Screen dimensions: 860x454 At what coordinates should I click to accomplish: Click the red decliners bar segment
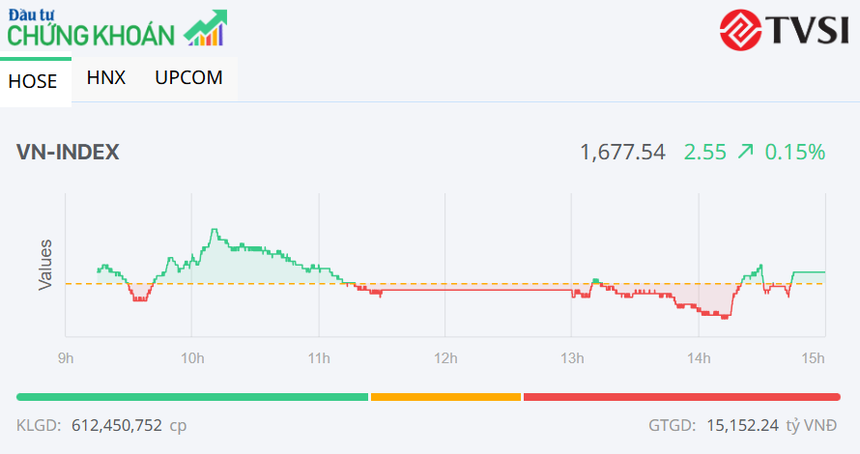click(x=681, y=397)
